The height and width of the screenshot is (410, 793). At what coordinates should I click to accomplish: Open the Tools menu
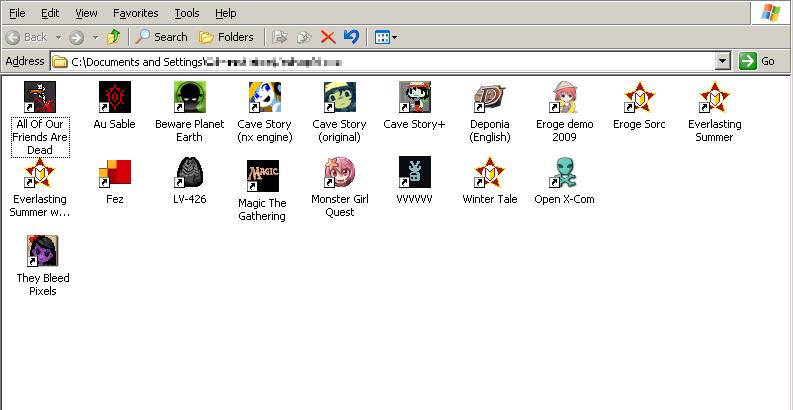pos(187,13)
